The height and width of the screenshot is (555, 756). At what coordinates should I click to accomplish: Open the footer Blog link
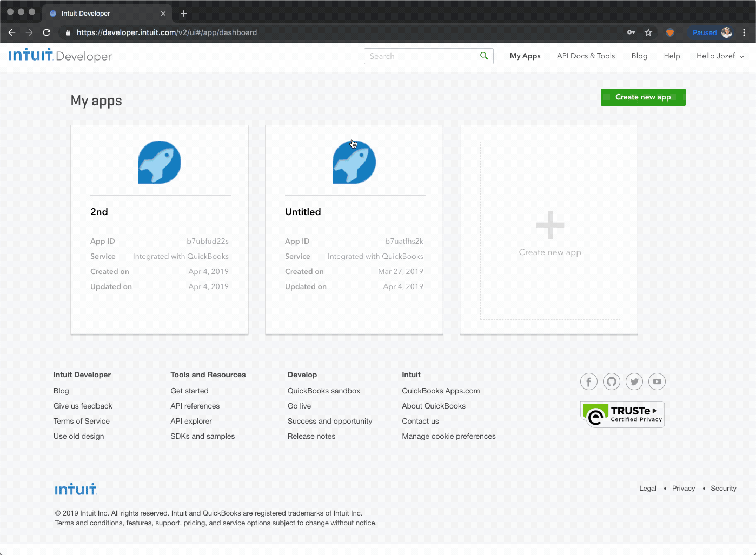(x=61, y=391)
